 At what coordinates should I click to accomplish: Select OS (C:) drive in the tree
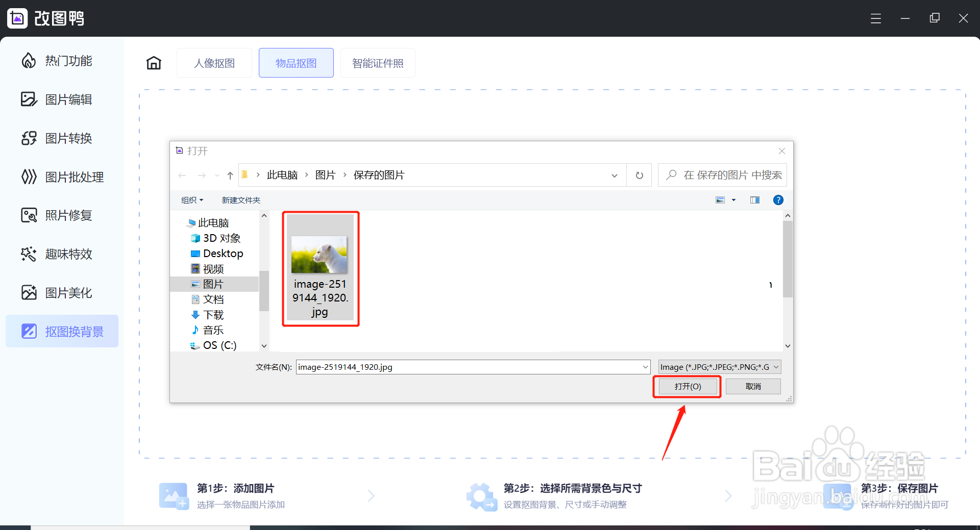pyautogui.click(x=213, y=345)
